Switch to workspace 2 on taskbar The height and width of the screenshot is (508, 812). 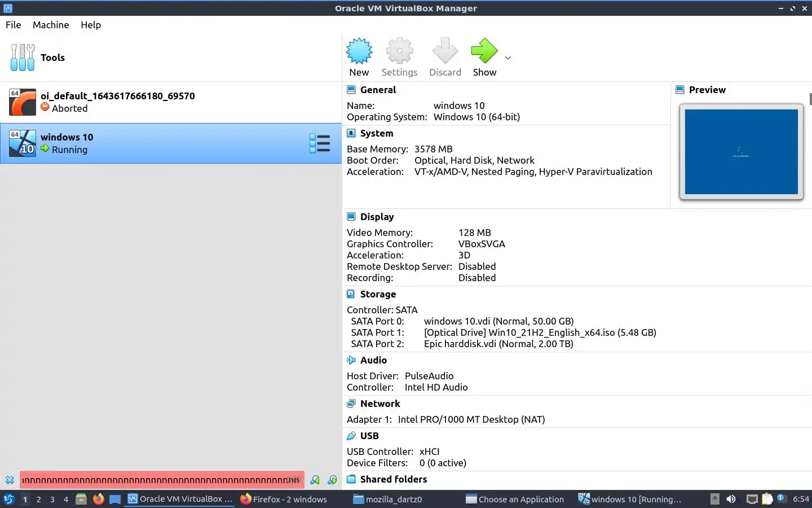point(38,500)
